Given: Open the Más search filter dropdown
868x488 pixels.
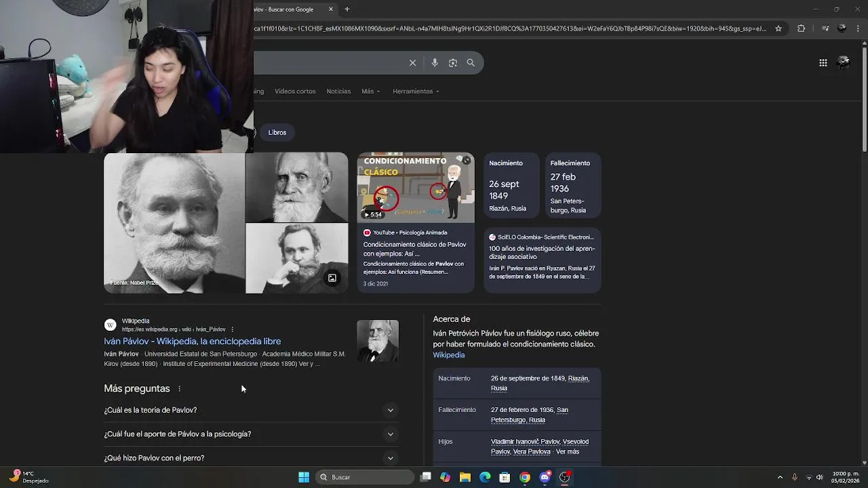Looking at the screenshot, I should (371, 91).
